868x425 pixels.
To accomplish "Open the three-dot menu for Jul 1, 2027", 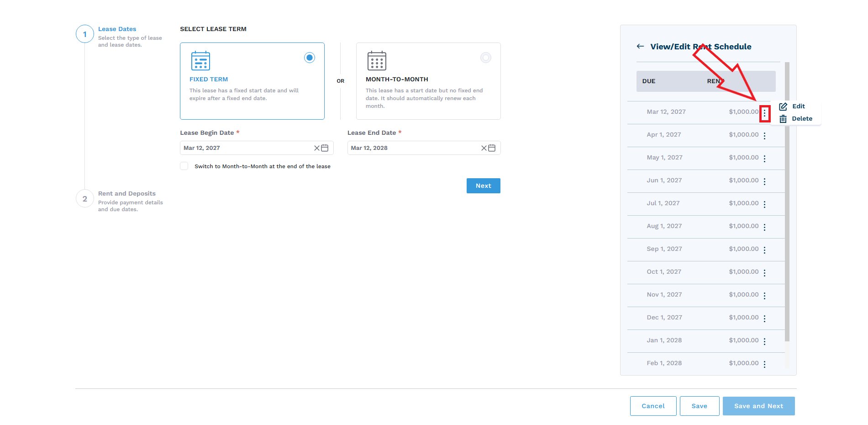I will pos(764,204).
